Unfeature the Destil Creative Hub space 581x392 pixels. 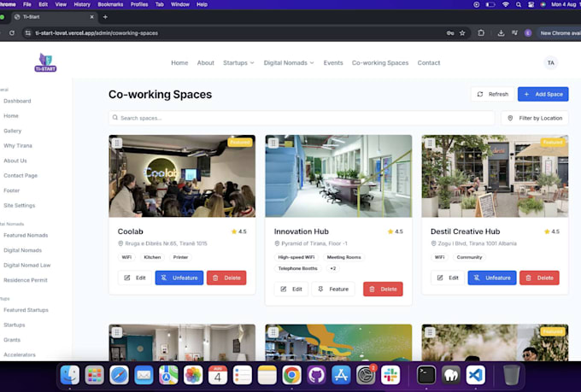[x=492, y=278]
